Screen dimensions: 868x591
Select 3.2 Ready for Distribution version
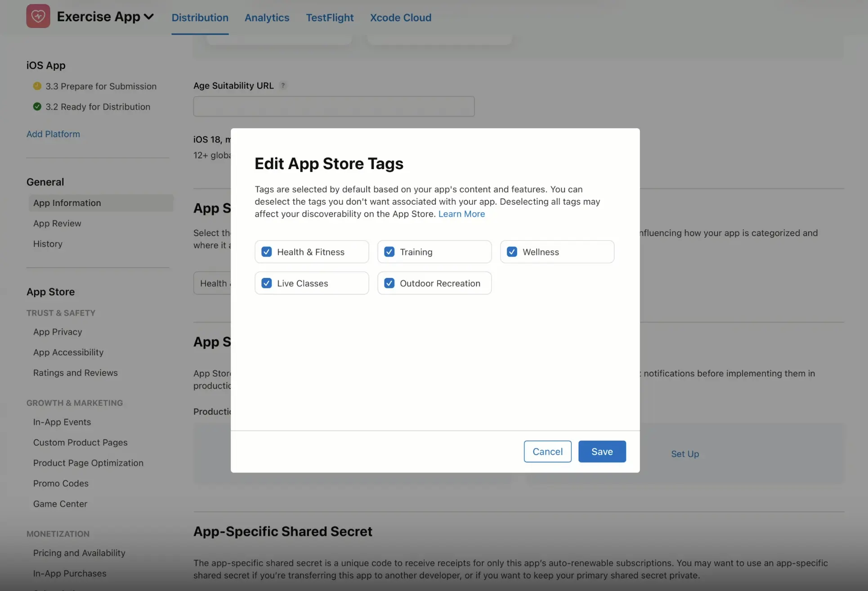pos(98,107)
